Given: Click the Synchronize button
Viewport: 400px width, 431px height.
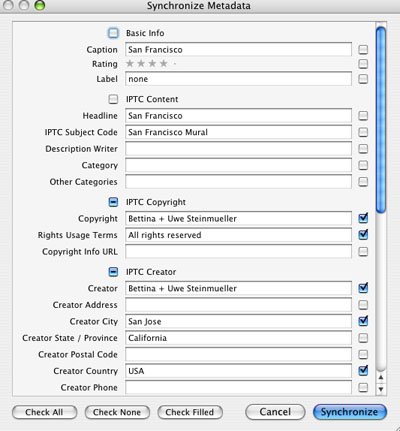Looking at the screenshot, I should [x=350, y=412].
